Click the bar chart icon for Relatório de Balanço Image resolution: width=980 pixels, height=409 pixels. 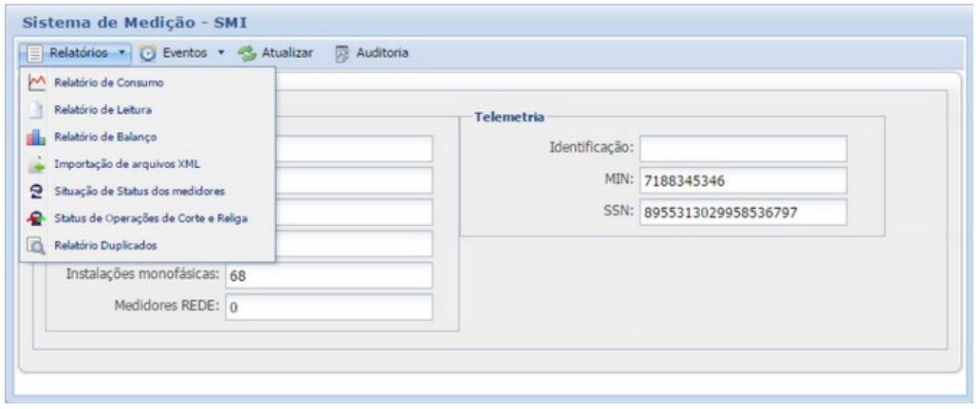(x=33, y=139)
